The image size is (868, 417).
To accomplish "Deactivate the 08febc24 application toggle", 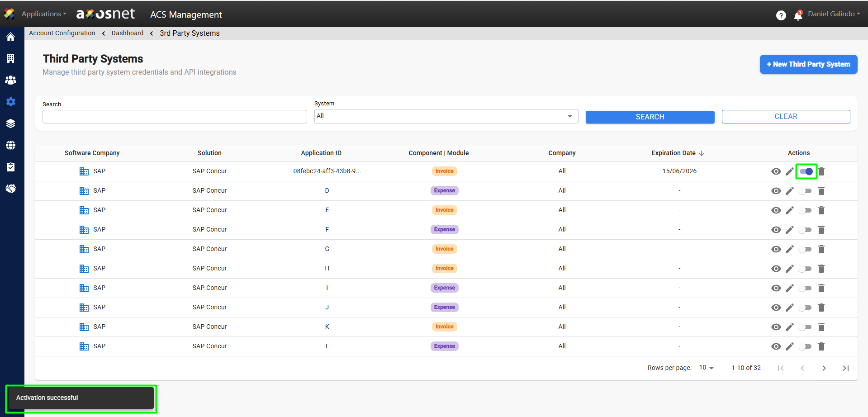I will pos(806,171).
